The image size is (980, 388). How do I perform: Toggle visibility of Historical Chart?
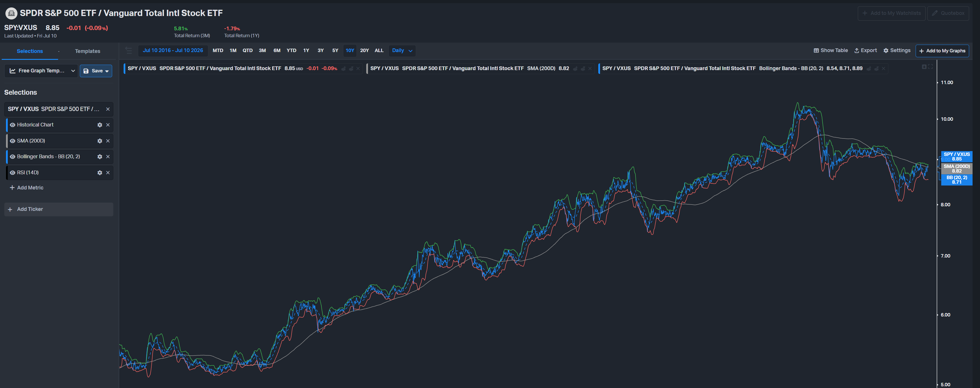(13, 125)
